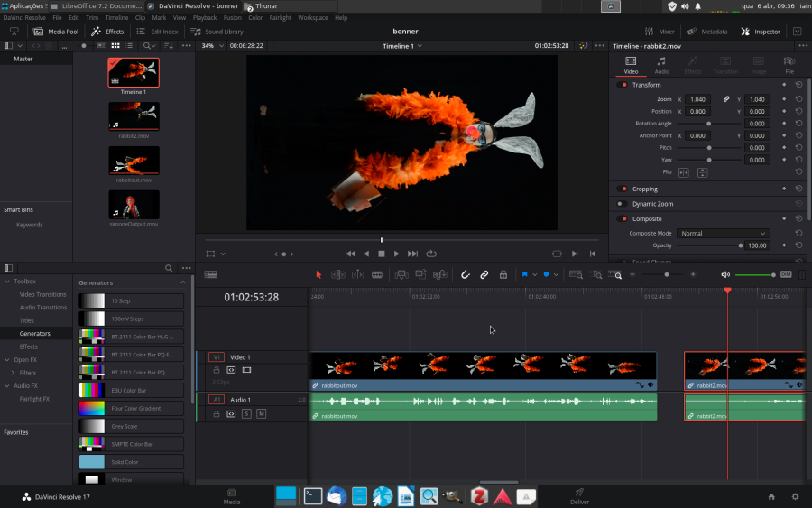Play the timeline forward
Screen dimensions: 812x508
tap(396, 254)
